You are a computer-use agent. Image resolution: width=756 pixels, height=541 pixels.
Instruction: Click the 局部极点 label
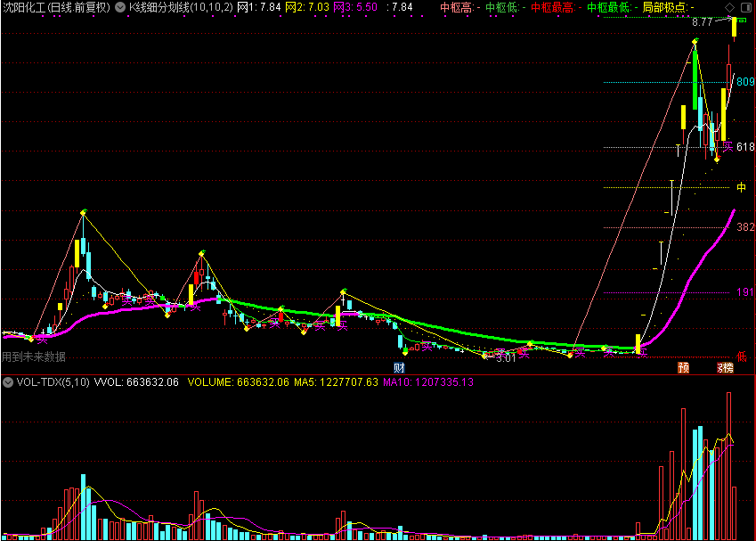[x=669, y=7]
